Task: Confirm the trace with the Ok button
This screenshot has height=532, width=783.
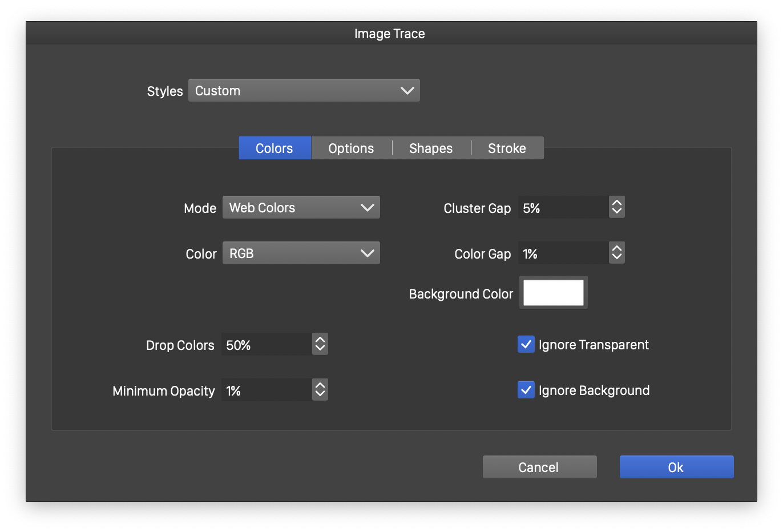Action: 676,467
